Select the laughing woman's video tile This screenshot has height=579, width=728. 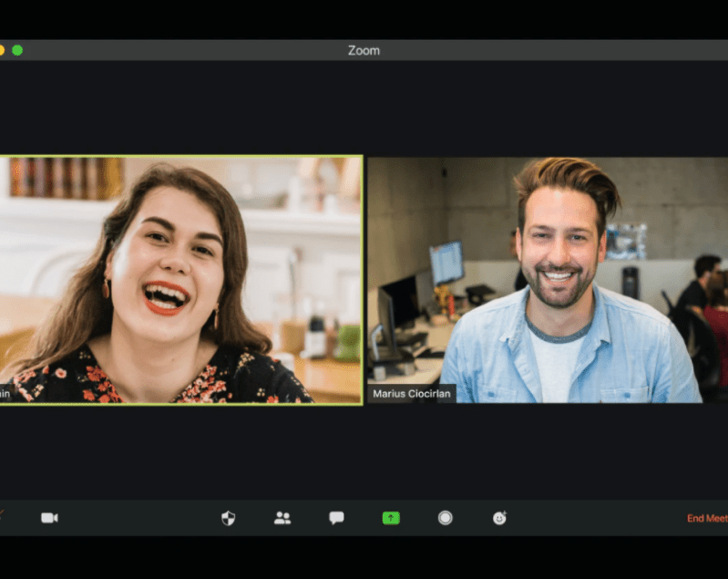181,280
